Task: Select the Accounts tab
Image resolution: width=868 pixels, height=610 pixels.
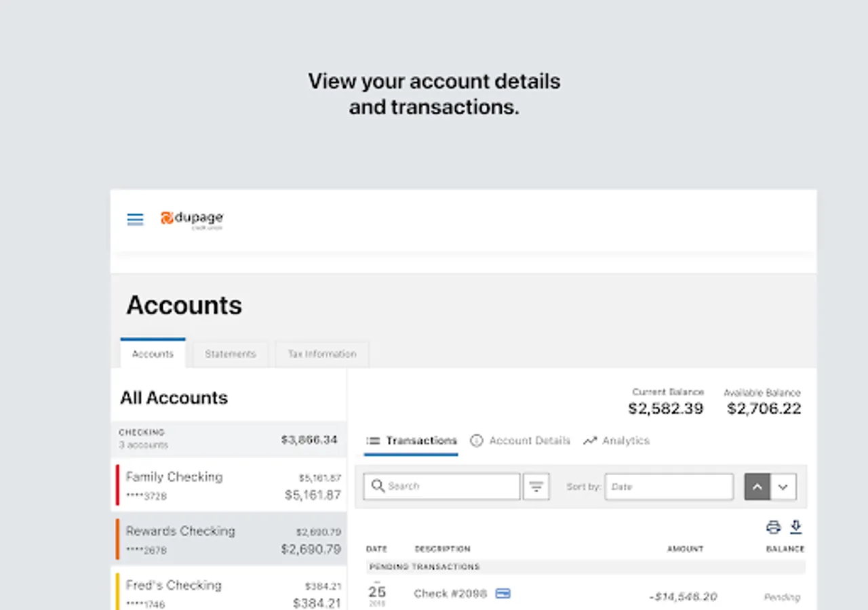Action: click(x=153, y=354)
